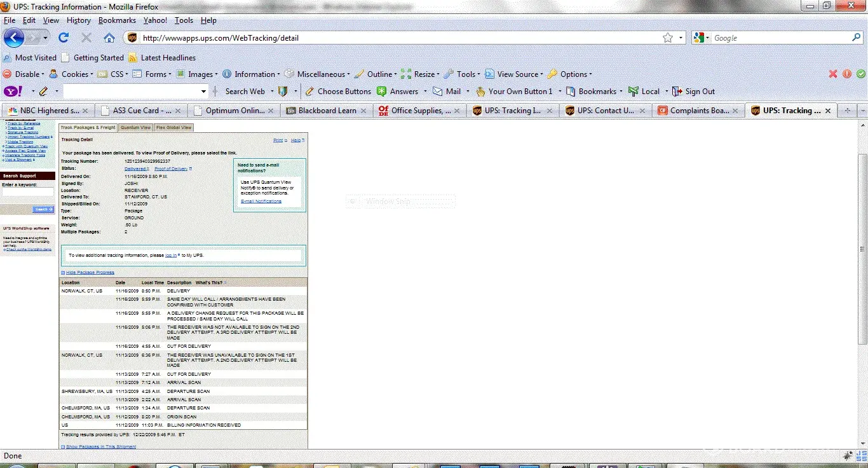Bookmark this page with the star icon

[667, 38]
